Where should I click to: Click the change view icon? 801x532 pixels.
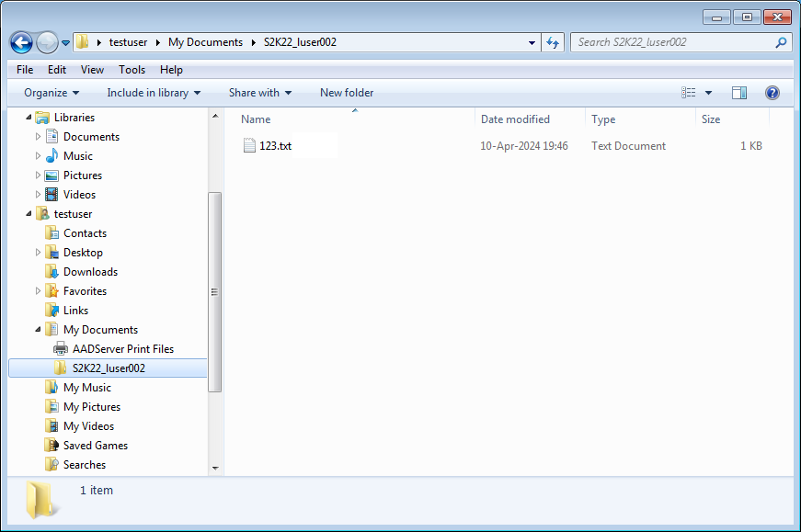(689, 93)
